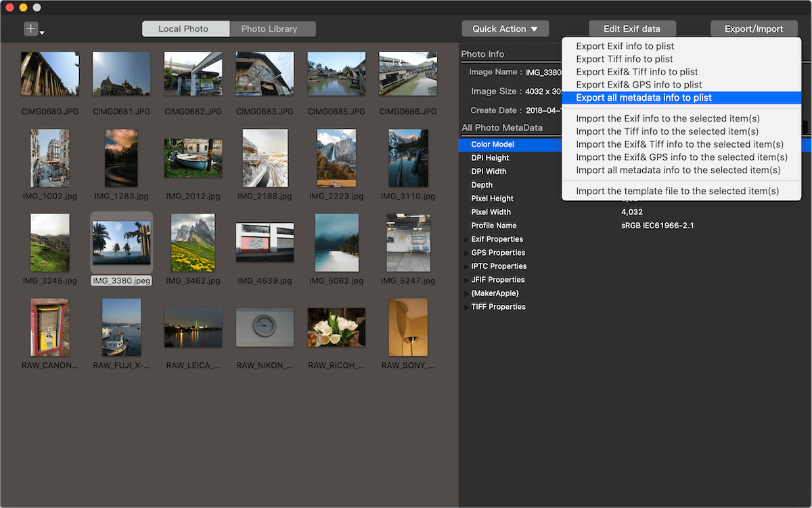Select the CIMG0680.JPG thumbnail
Image resolution: width=812 pixels, height=508 pixels.
49,74
